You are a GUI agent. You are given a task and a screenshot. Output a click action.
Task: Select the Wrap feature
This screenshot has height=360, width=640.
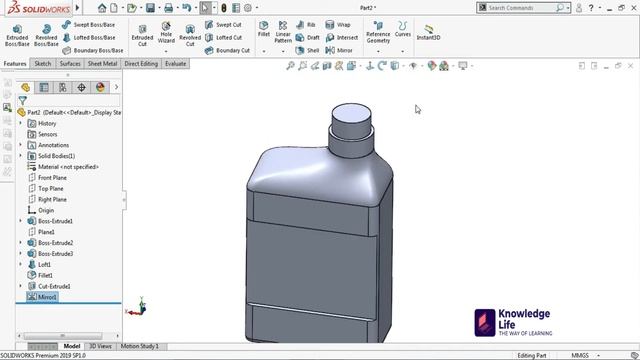coord(338,24)
